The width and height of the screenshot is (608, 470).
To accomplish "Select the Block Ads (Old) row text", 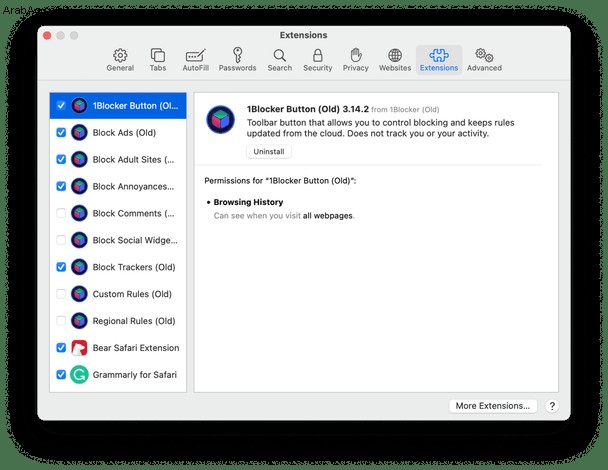I will [124, 133].
